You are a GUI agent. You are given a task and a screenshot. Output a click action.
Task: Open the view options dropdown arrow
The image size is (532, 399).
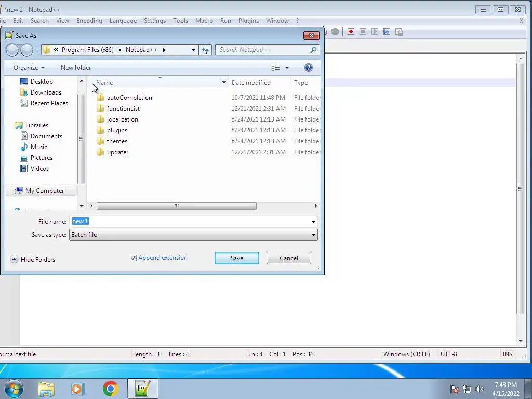pyautogui.click(x=287, y=68)
